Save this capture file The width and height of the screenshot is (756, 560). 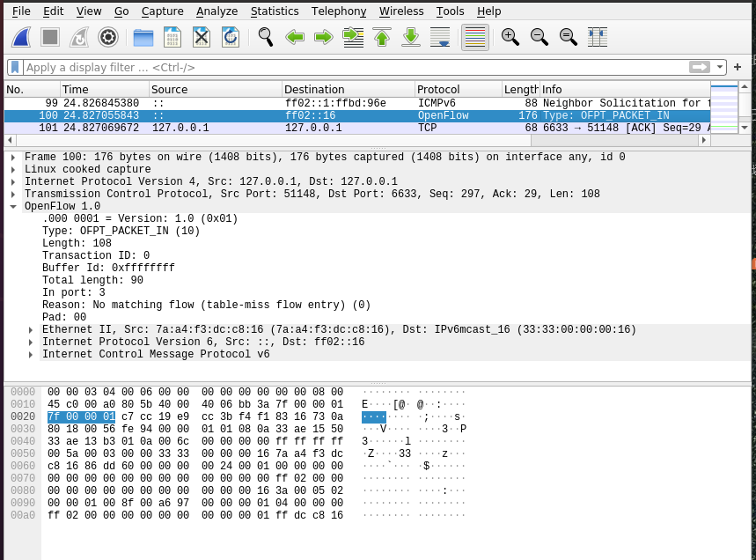click(172, 37)
